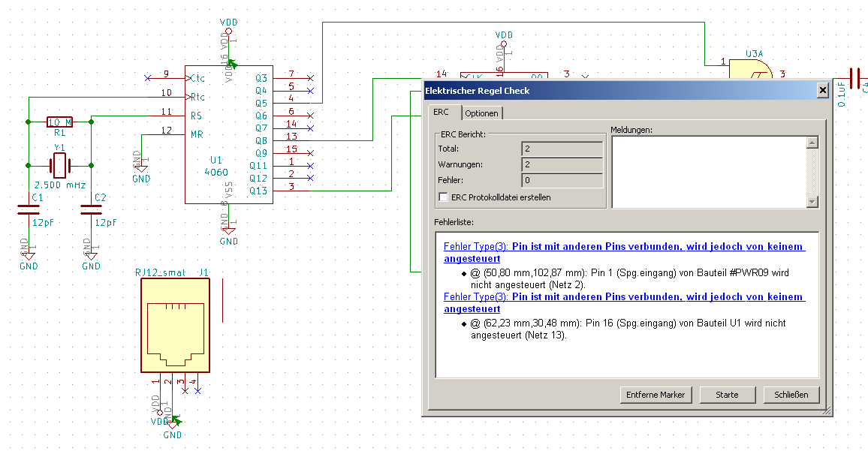Image resolution: width=868 pixels, height=451 pixels.
Task: Select the RJ12 connector J1 symbol
Action: 176,326
